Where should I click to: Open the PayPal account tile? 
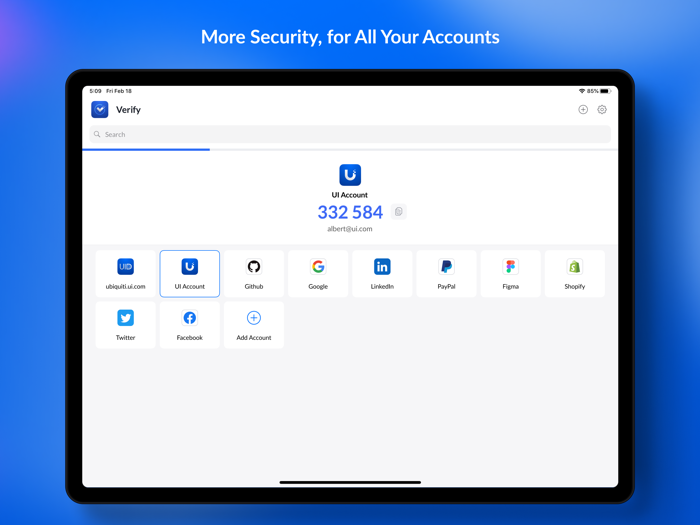click(x=446, y=274)
